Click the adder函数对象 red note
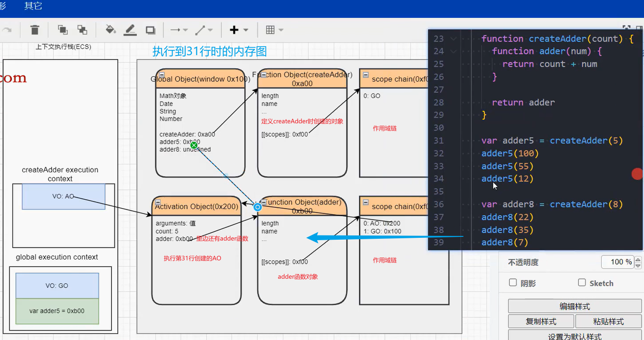644x340 pixels. (298, 276)
